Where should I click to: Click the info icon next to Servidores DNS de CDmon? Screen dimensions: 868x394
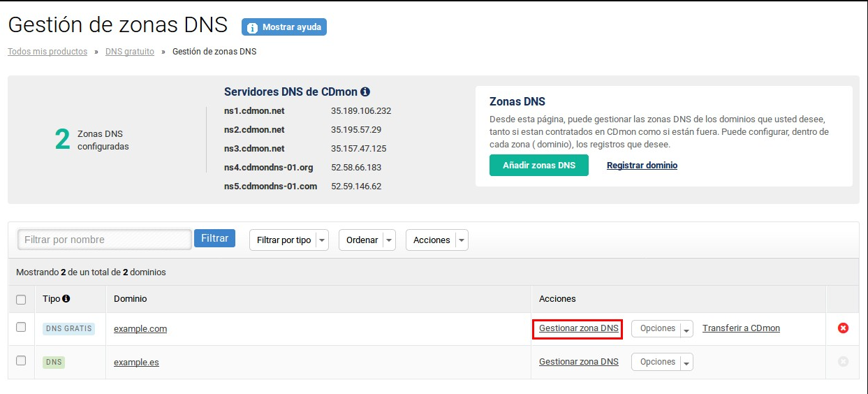tap(365, 92)
